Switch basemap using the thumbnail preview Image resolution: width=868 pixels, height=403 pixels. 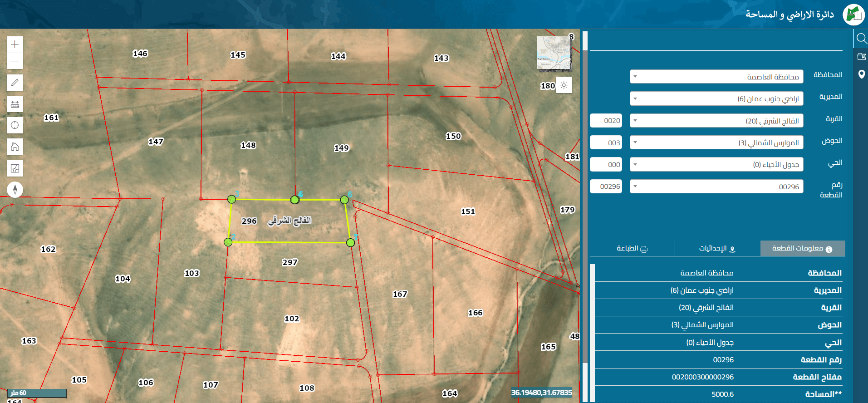[554, 54]
